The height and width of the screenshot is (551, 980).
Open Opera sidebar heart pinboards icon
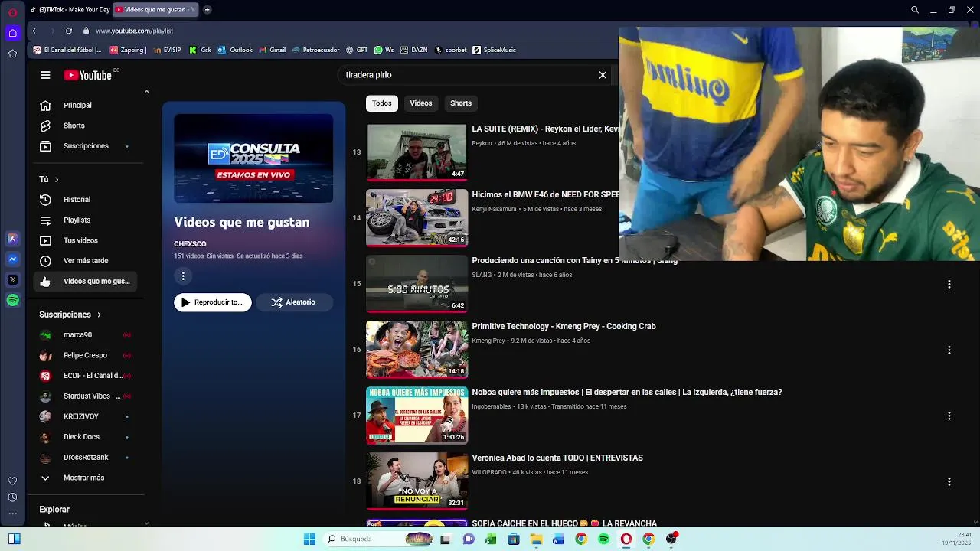12,481
